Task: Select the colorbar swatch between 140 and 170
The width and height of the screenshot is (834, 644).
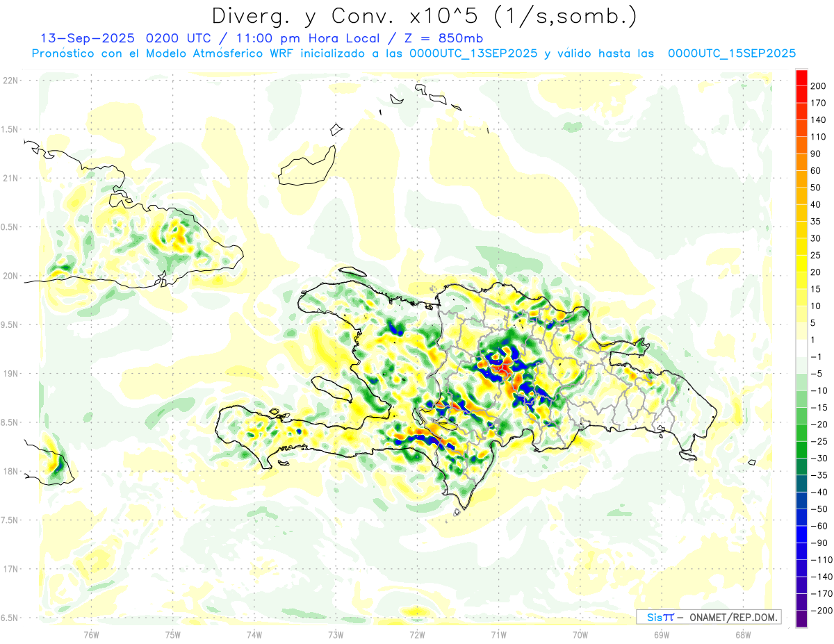Action: click(x=801, y=111)
